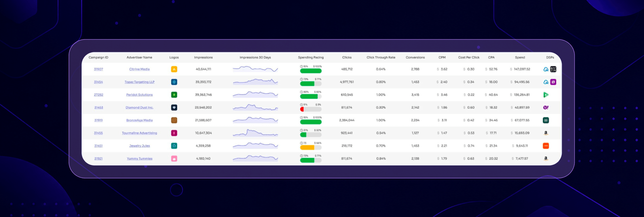Screen dimensions: 644x217
Task: Open campaign ID 31907 link
Action: [x=98, y=69]
